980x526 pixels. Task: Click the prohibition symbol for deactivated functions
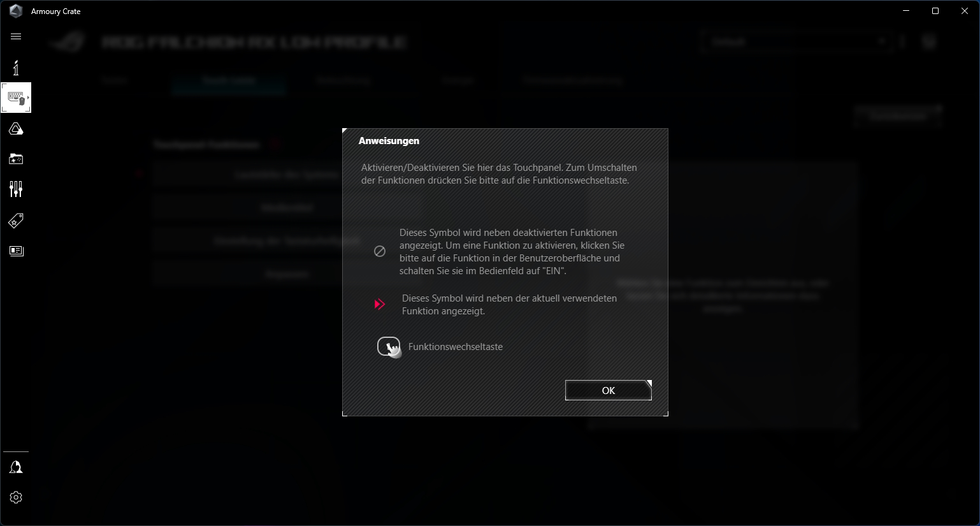coord(380,251)
